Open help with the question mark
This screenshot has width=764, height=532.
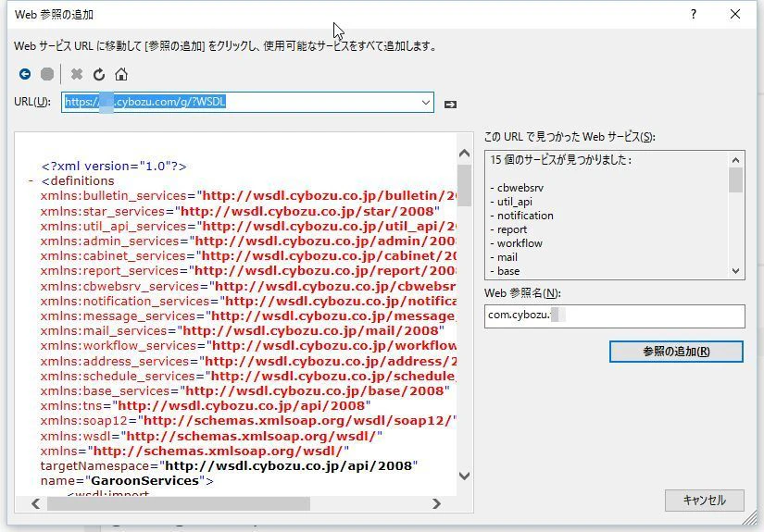coord(694,14)
